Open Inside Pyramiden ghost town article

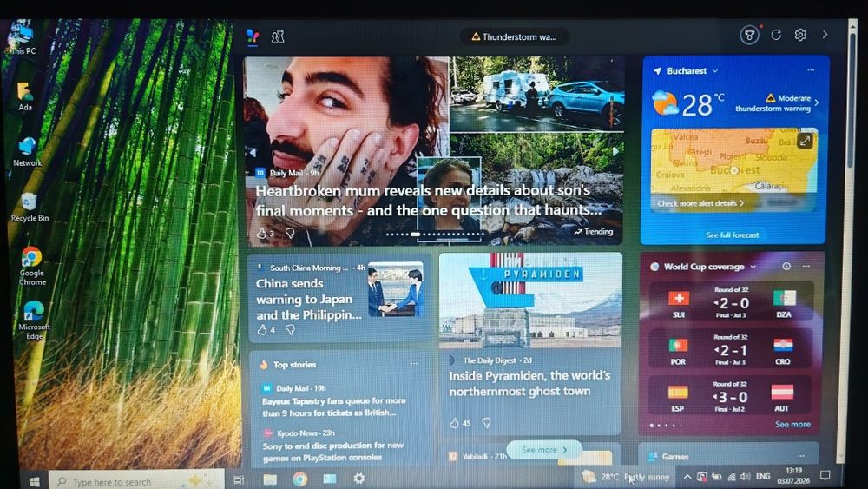tap(529, 383)
